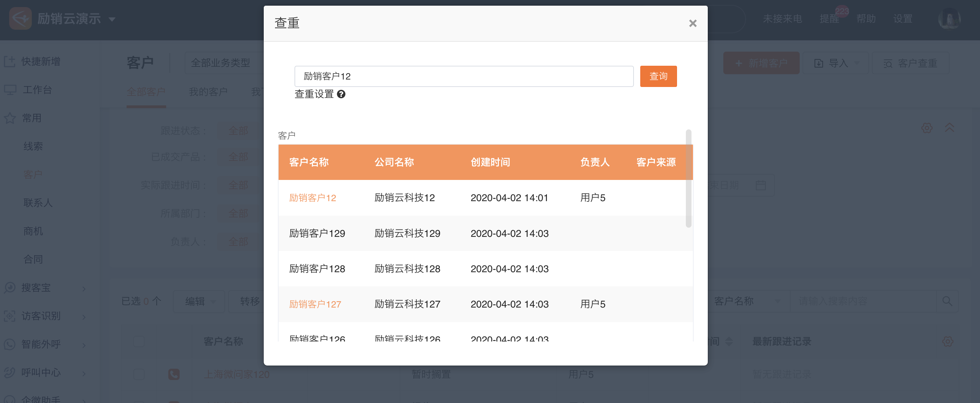The image size is (980, 403).
Task: Expand the 励销云演示 account dropdown
Action: click(x=112, y=19)
